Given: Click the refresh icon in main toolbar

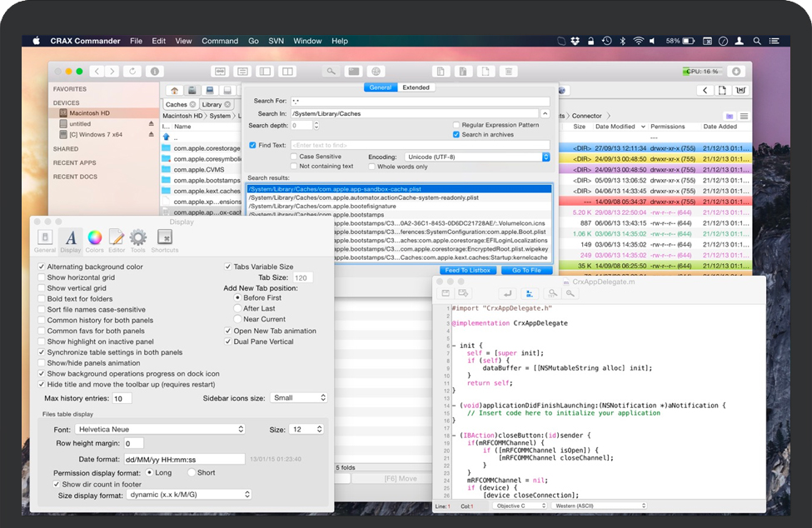Looking at the screenshot, I should [132, 72].
